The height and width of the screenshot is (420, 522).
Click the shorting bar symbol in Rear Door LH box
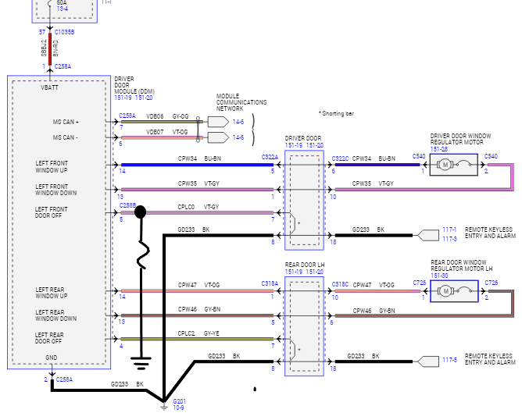[x=293, y=350]
